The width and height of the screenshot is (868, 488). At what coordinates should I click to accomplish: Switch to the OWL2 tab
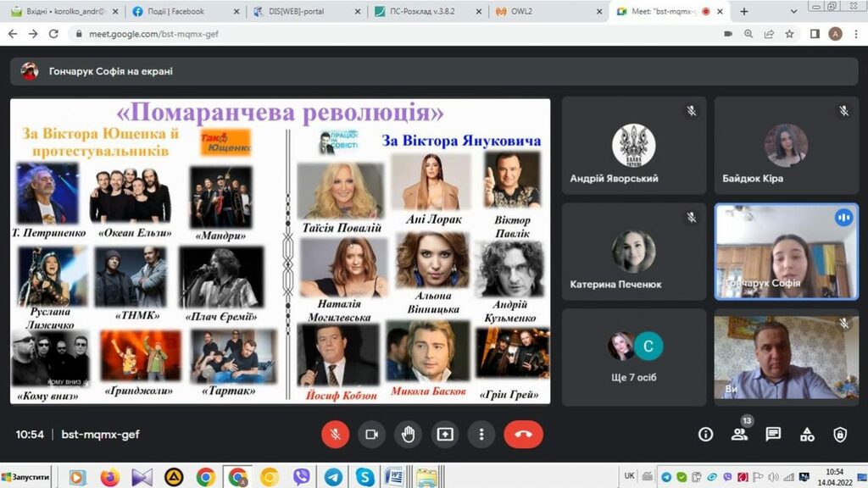548,12
